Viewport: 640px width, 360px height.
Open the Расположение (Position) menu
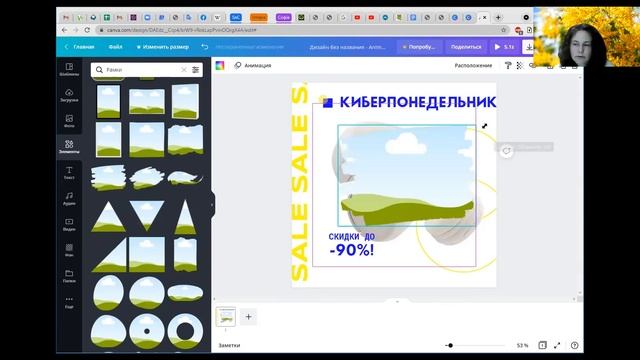coord(473,65)
